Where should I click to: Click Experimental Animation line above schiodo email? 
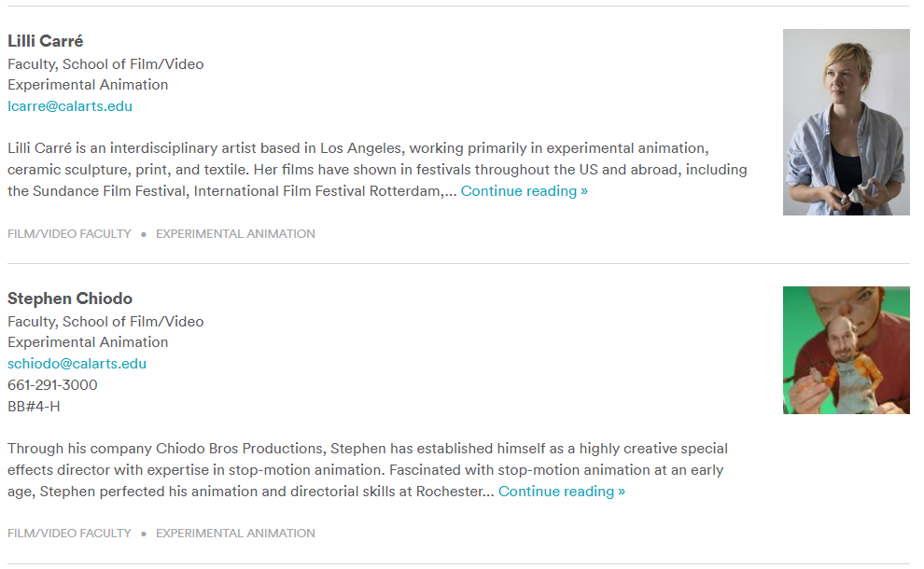click(x=88, y=342)
